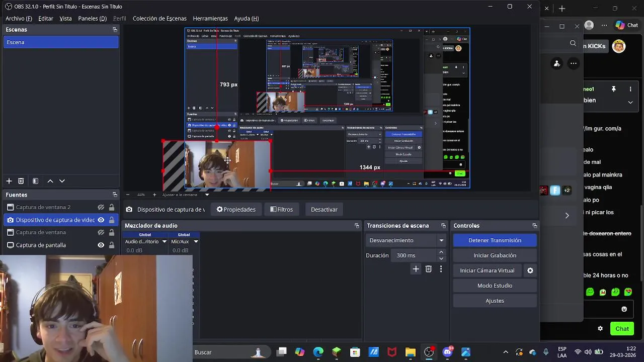Open Ajustes from the Controles panel
This screenshot has width=644, height=362.
coord(495,301)
